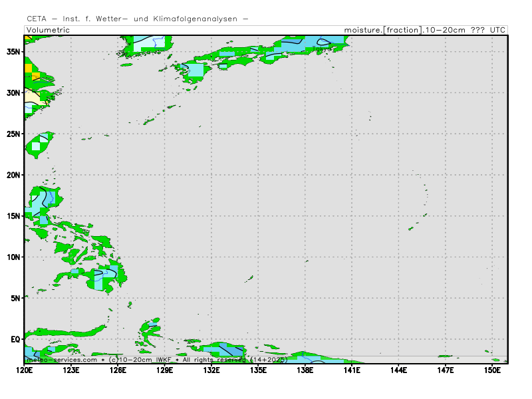This screenshot has height=399, width=532.
Task: Click the cyan cell on Kyushu island
Action: tap(196, 70)
